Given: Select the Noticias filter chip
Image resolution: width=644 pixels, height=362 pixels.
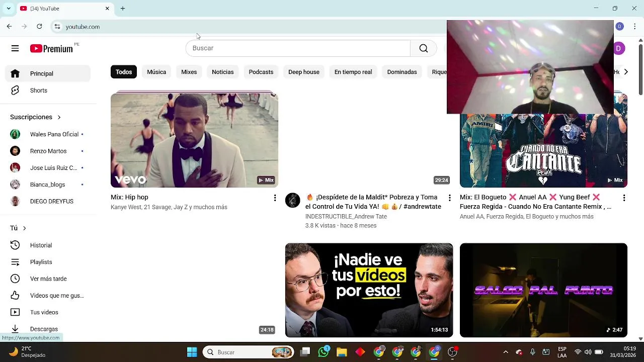Looking at the screenshot, I should pyautogui.click(x=223, y=72).
